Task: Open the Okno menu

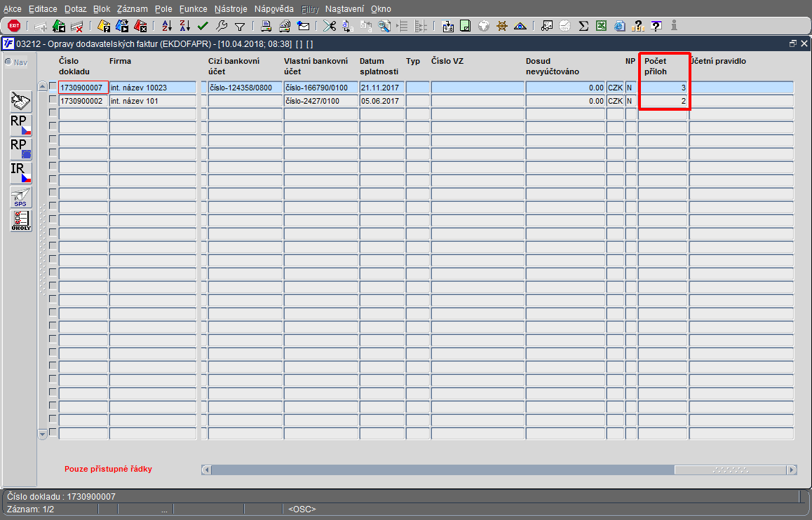Action: coord(381,9)
